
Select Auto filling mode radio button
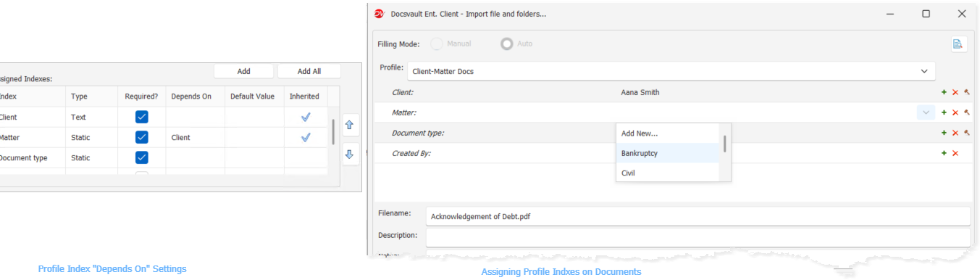pyautogui.click(x=507, y=44)
